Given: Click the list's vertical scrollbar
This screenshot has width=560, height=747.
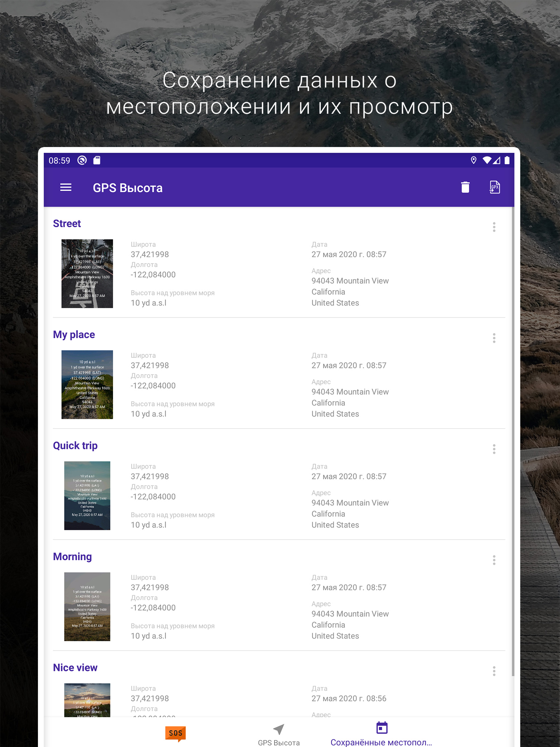Looking at the screenshot, I should tap(513, 441).
